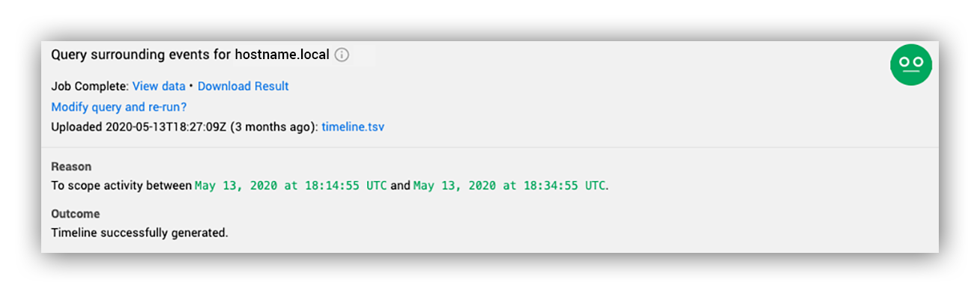The image size is (980, 294).
Task: Click the Uploaded 2020-05-13T18:27:09Z timestamp
Action: click(x=139, y=127)
